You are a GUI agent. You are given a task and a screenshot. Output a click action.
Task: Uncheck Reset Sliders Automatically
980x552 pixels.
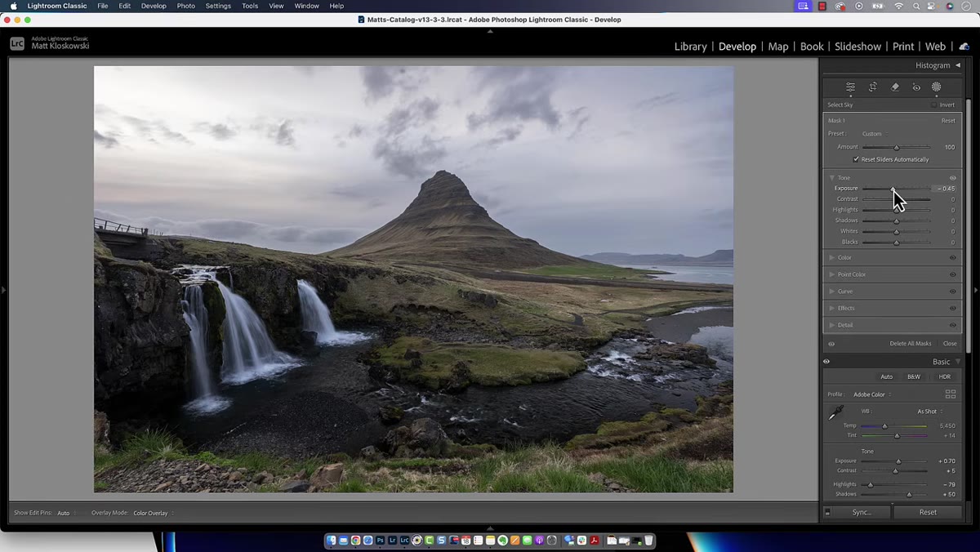click(x=856, y=159)
